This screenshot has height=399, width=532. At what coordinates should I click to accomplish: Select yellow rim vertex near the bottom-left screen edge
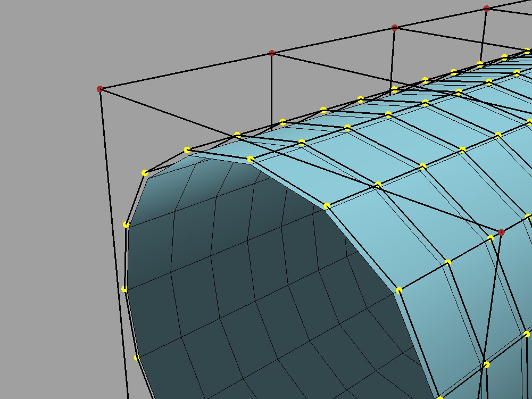click(137, 358)
